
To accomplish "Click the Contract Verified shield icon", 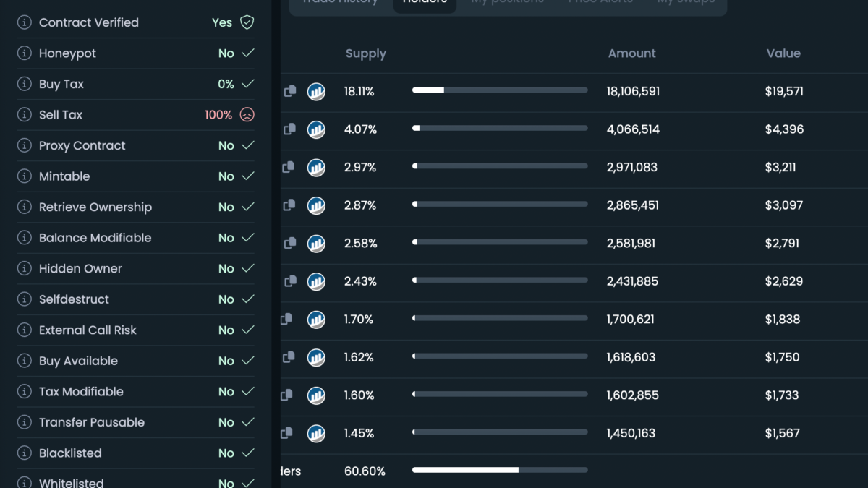I will pyautogui.click(x=247, y=22).
